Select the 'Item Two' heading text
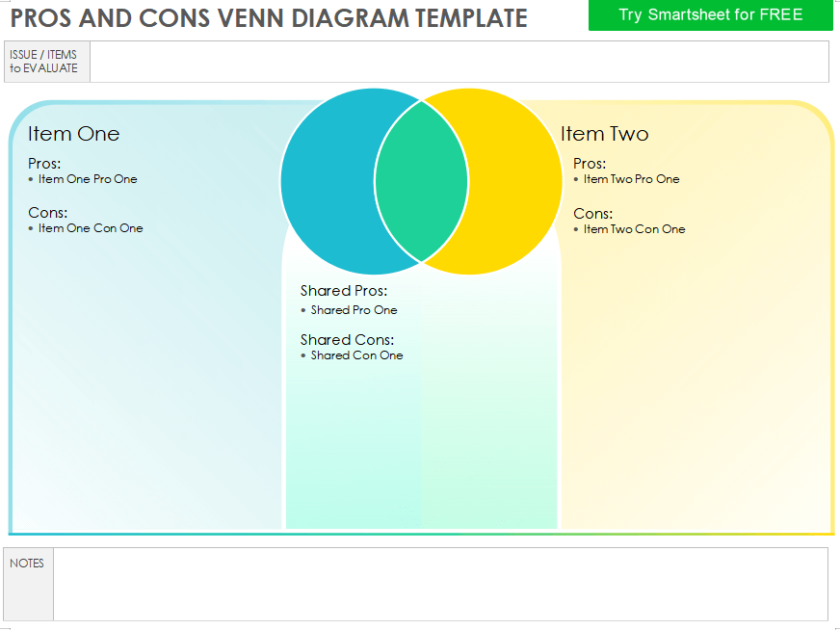This screenshot has height=630, width=840. tap(604, 133)
